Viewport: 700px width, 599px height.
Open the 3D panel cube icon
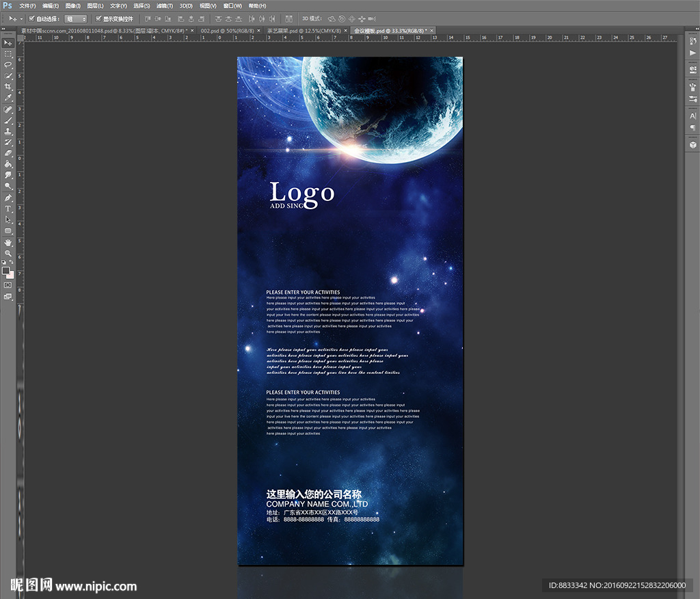692,144
